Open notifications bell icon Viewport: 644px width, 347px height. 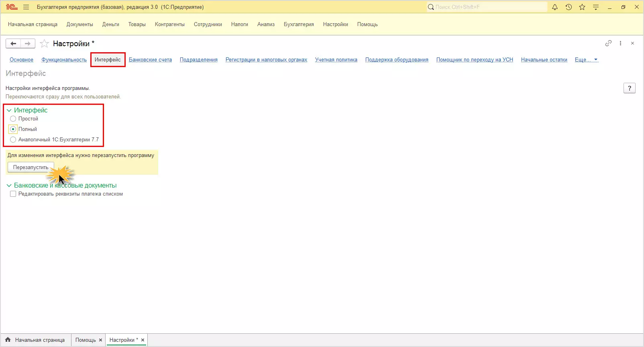tap(555, 7)
